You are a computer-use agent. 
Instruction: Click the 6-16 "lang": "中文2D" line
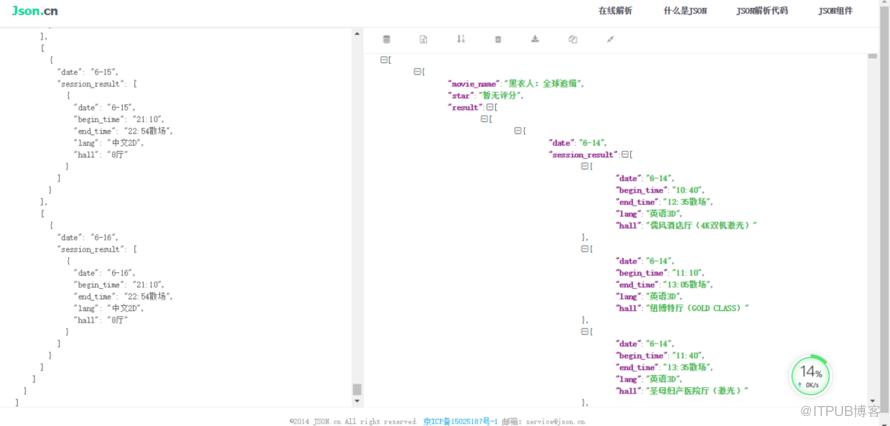point(108,309)
